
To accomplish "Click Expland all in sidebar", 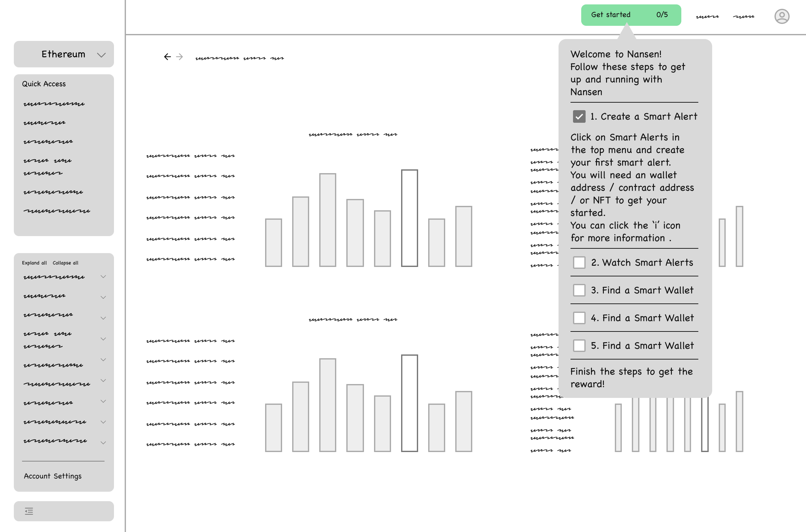I will click(34, 263).
